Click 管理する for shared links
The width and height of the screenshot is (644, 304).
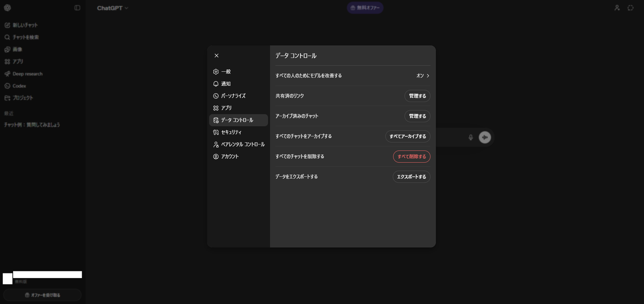coord(417,96)
